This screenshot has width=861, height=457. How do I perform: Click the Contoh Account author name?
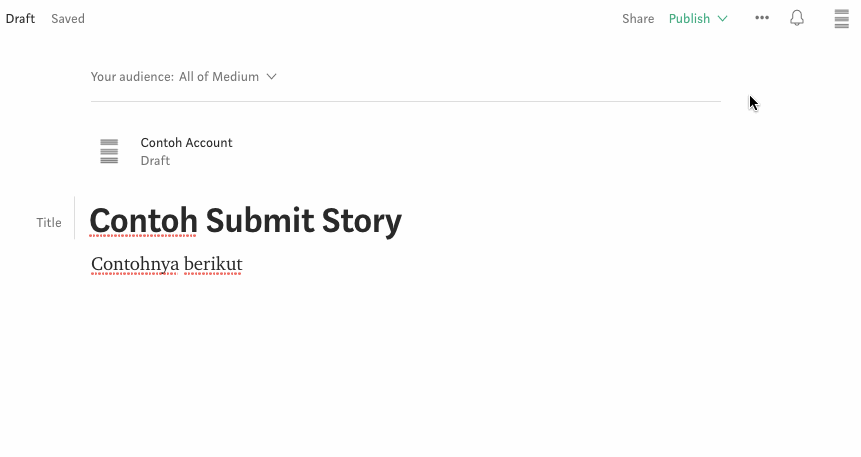click(x=186, y=142)
